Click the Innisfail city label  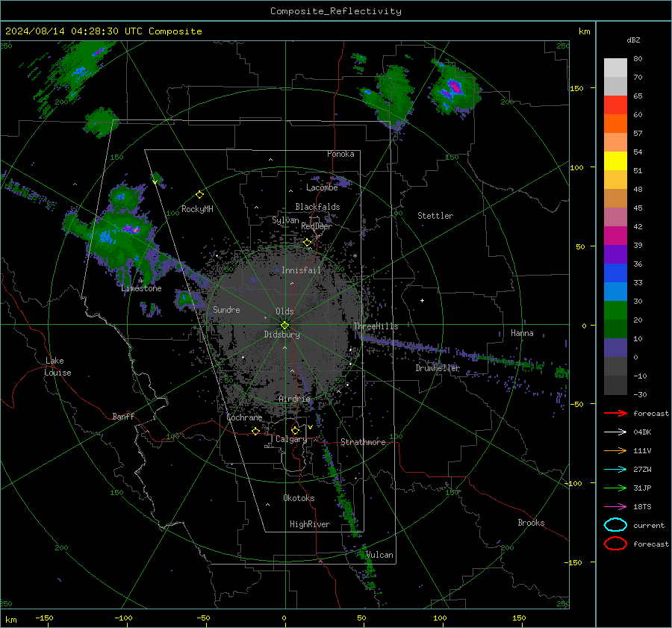point(301,270)
